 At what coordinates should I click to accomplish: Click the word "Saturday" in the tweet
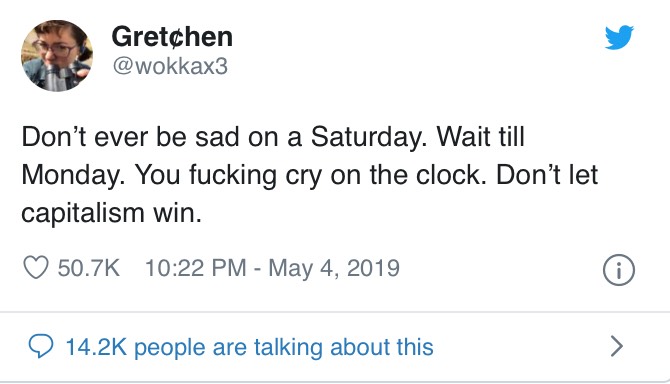369,138
